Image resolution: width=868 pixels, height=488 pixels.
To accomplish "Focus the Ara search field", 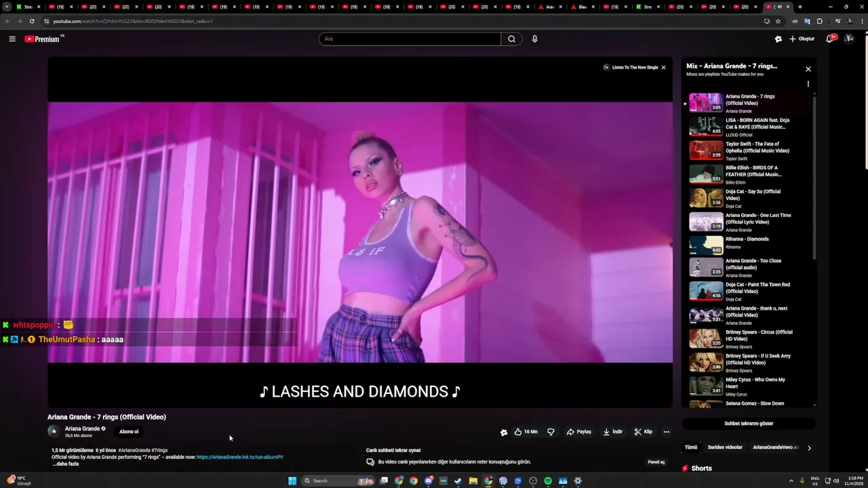I will click(410, 39).
